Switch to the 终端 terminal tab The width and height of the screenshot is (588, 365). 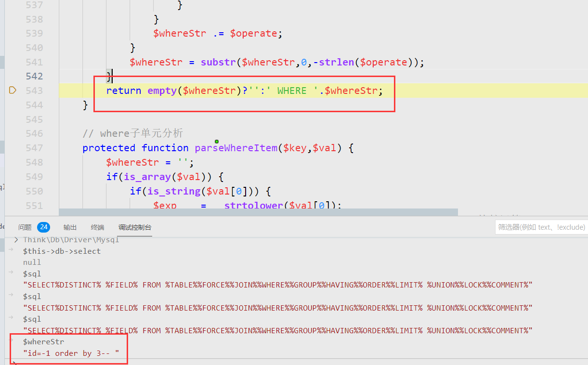[98, 227]
